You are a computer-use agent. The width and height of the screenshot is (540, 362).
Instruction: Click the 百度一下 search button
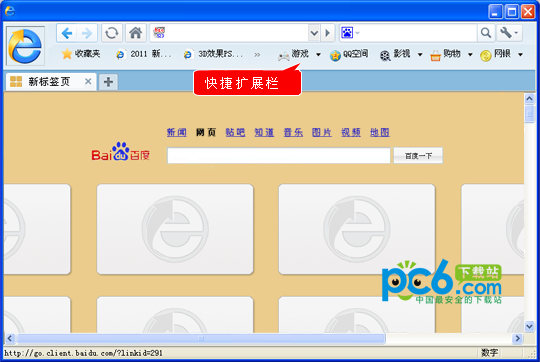point(418,156)
